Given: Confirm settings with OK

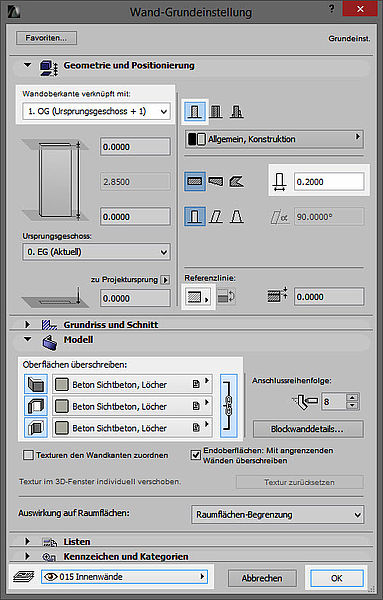Looking at the screenshot, I should (x=337, y=578).
